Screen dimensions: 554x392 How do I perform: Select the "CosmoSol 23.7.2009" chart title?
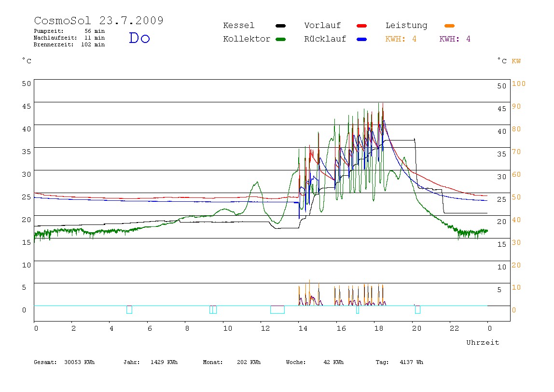pos(98,20)
